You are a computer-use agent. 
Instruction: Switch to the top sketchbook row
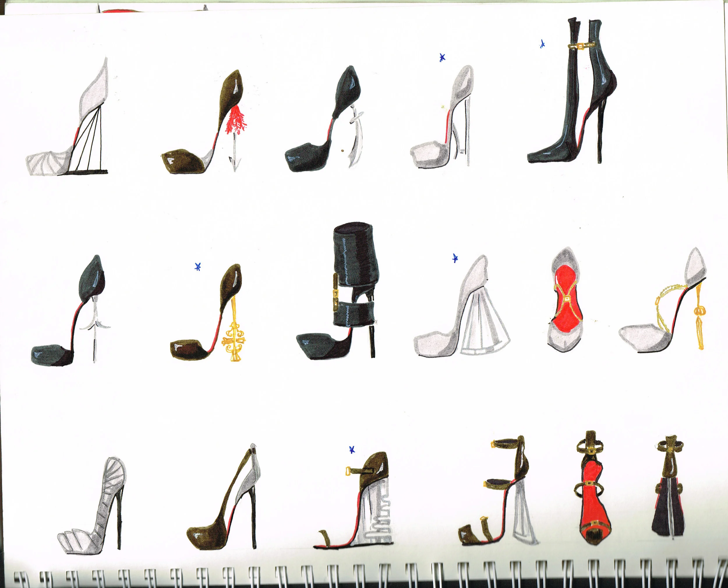[339, 119]
